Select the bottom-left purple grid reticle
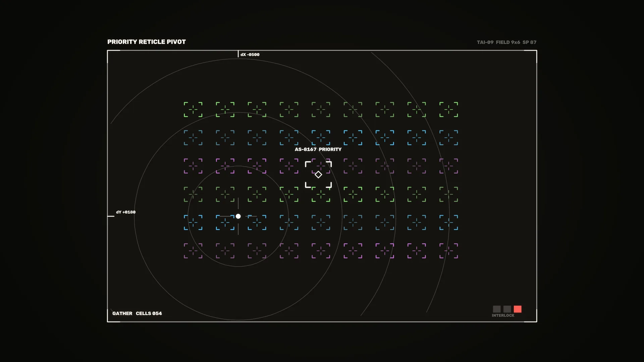This screenshot has height=362, width=644. 193,251
